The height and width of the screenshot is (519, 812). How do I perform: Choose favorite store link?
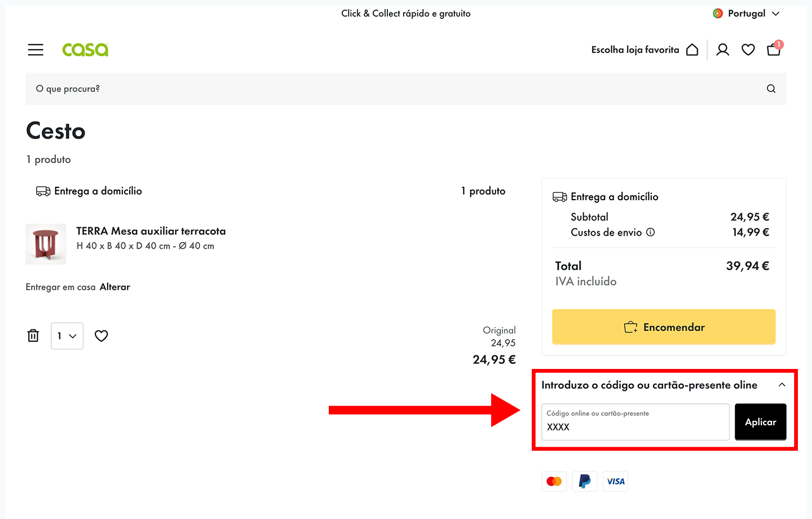tap(644, 50)
